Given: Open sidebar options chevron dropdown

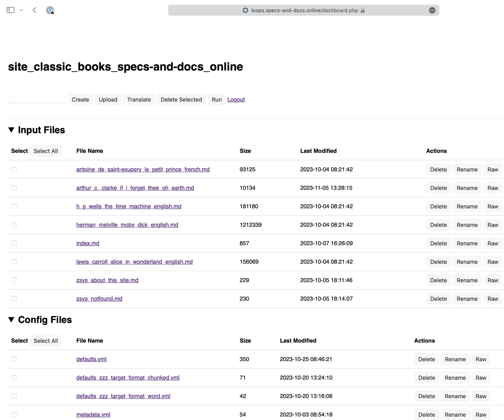Looking at the screenshot, I should coord(21,10).
